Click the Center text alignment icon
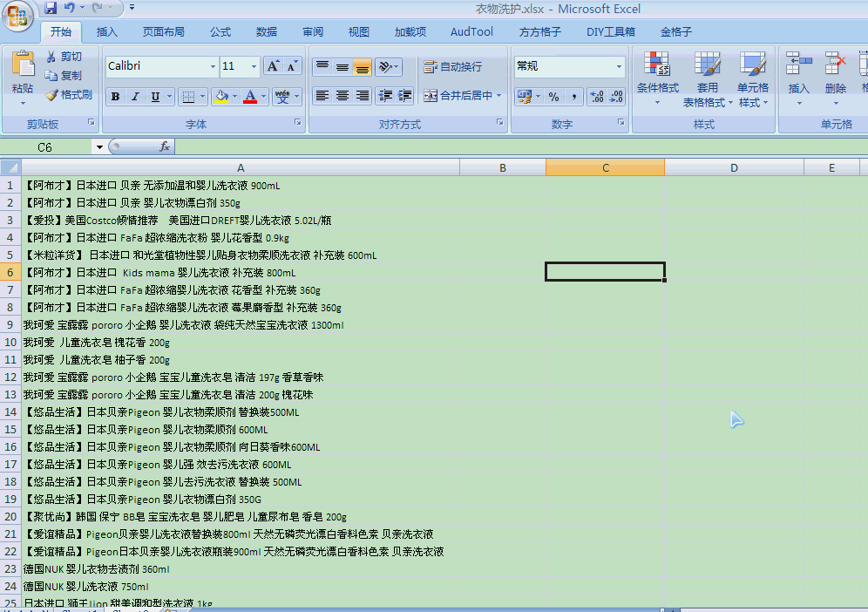 click(x=342, y=96)
